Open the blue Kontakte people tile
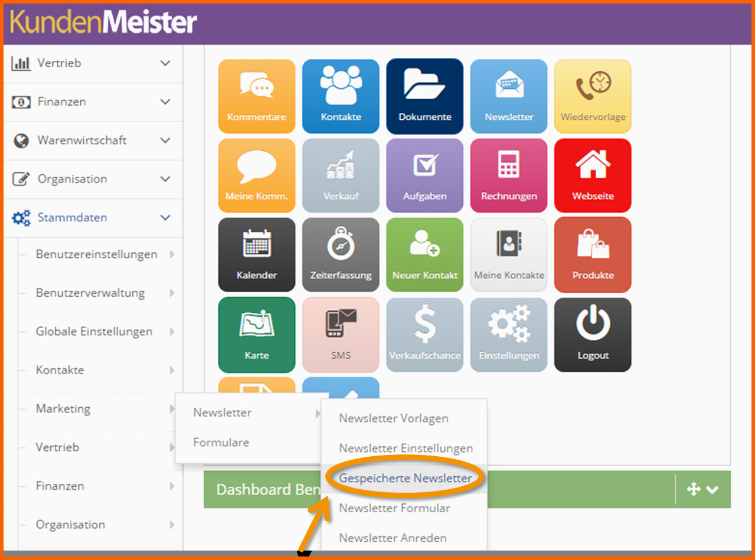Screen dimensions: 755x560 [x=341, y=96]
